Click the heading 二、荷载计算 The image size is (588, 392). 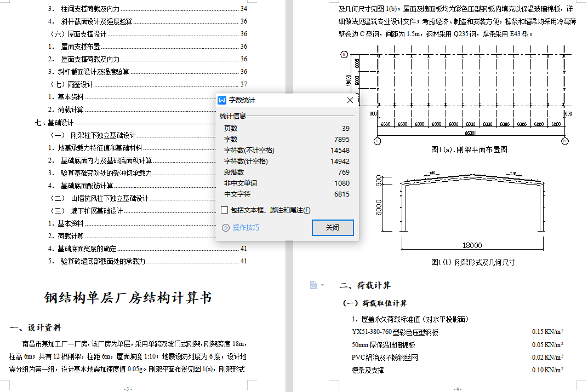(365, 285)
